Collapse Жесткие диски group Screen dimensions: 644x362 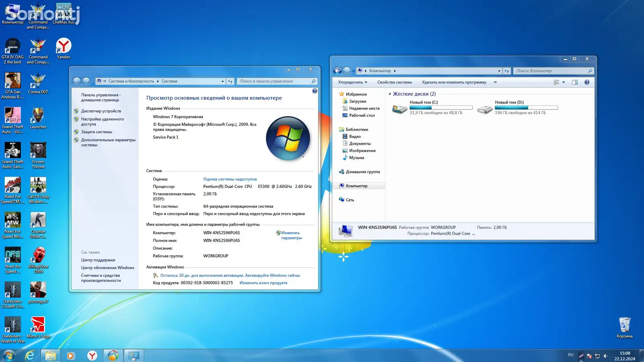point(389,94)
